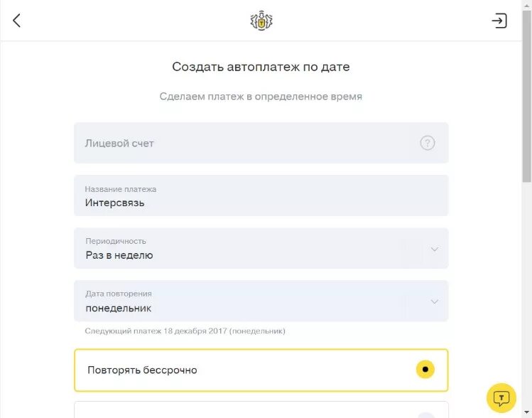This screenshot has width=532, height=418.
Task: Click the Tinkoff crest logo
Action: point(261,21)
